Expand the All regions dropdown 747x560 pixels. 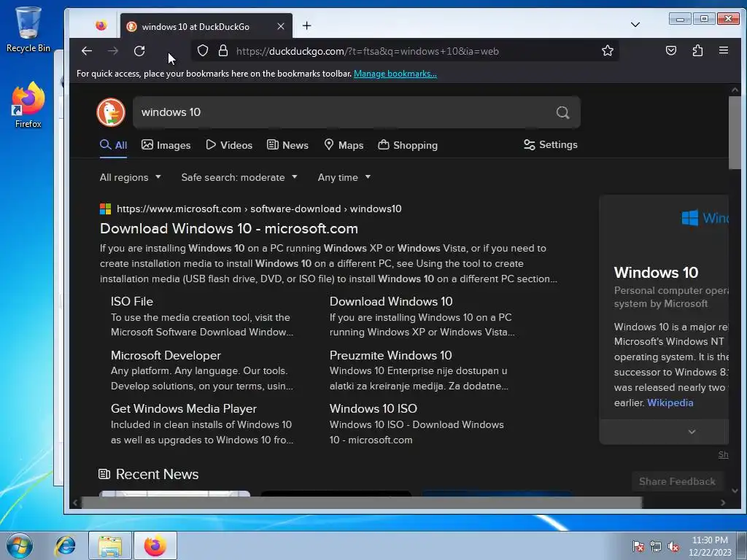pyautogui.click(x=130, y=178)
